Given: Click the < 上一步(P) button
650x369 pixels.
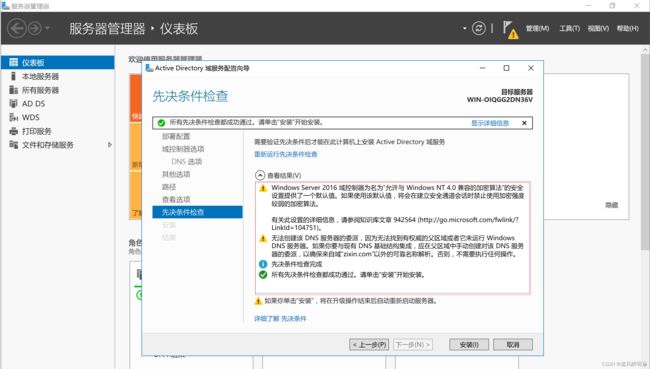Looking at the screenshot, I should pyautogui.click(x=369, y=345).
